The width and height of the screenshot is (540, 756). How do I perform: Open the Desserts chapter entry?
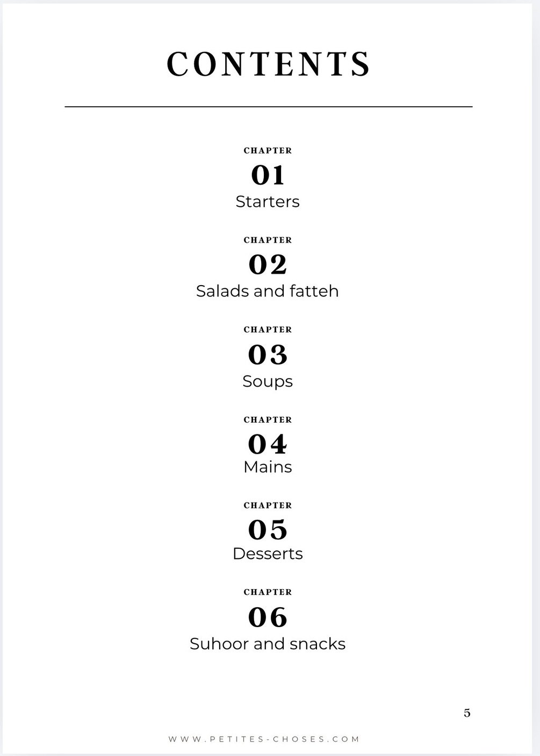(268, 554)
